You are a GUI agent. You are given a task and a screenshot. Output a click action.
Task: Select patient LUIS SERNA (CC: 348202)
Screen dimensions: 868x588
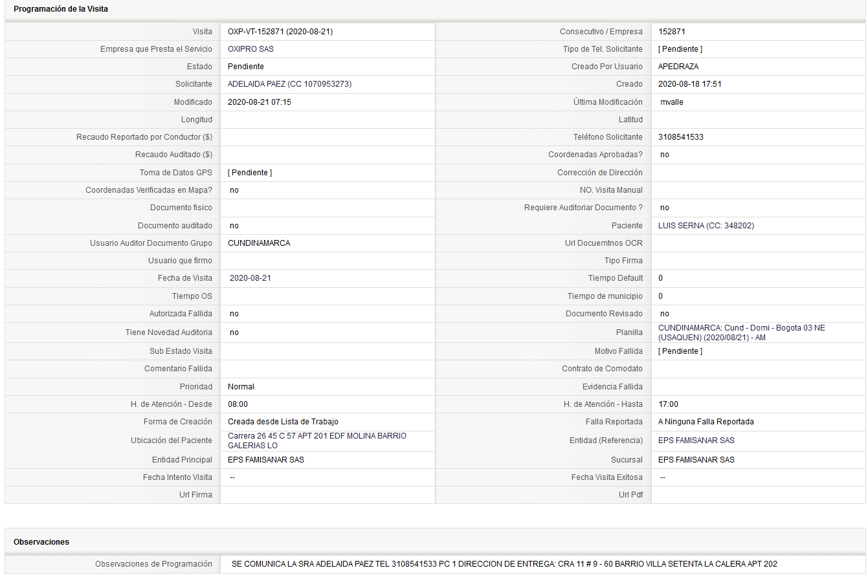[x=706, y=226]
